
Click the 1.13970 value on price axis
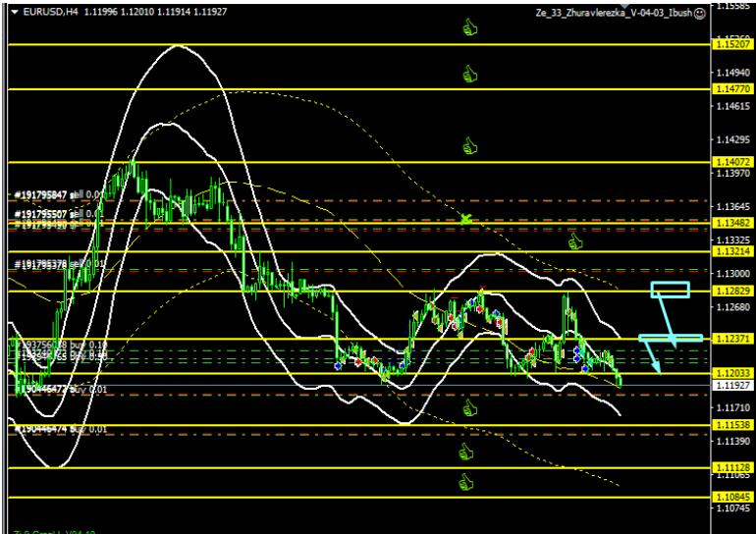pos(733,173)
